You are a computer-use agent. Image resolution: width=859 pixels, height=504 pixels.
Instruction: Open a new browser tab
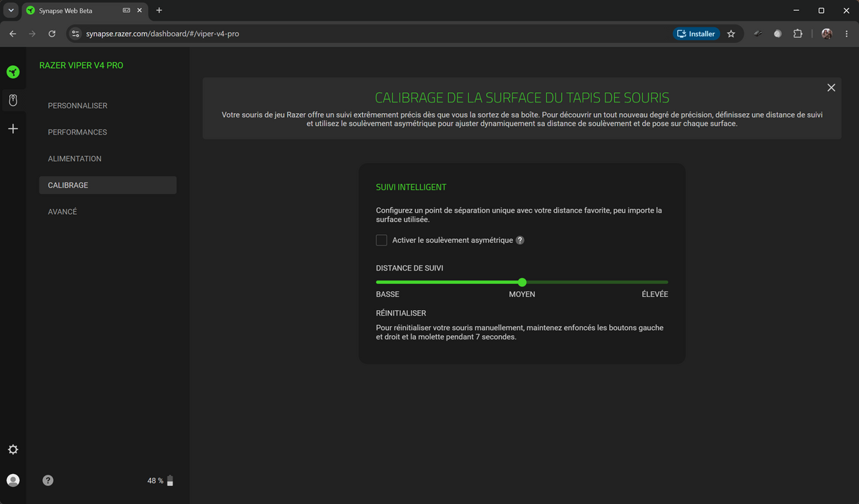[x=159, y=11]
